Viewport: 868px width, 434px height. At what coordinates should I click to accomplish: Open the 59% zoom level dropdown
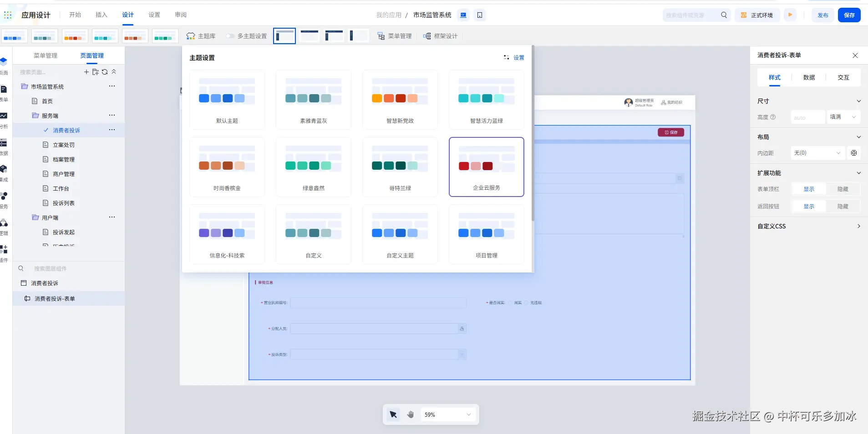coord(448,414)
